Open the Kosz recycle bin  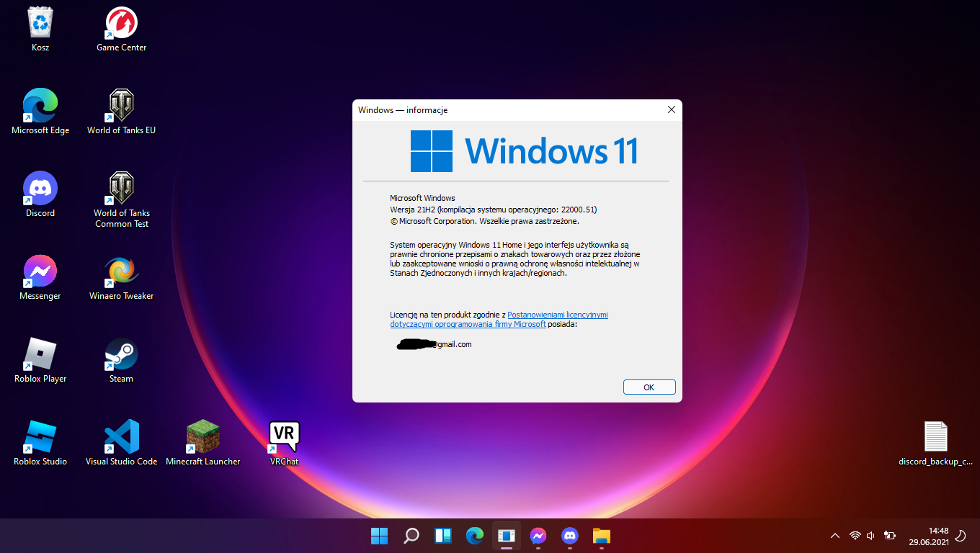tap(40, 23)
